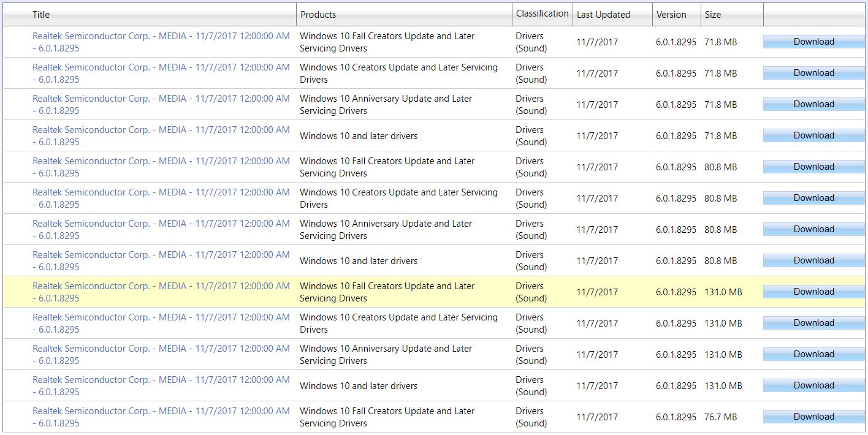Select 'Windows 10 Anniversary Update' product in 80.8 MB row
This screenshot has height=435, width=868.
(386, 230)
